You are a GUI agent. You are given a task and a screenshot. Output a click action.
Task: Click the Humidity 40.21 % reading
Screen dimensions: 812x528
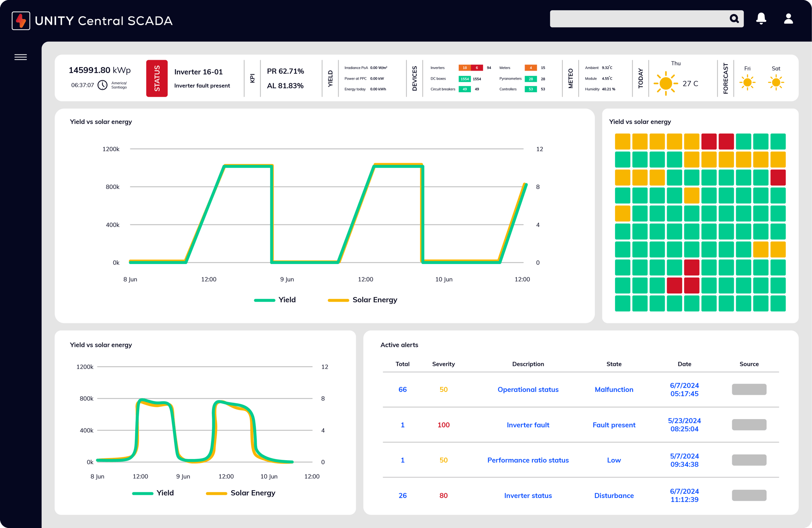click(x=600, y=89)
